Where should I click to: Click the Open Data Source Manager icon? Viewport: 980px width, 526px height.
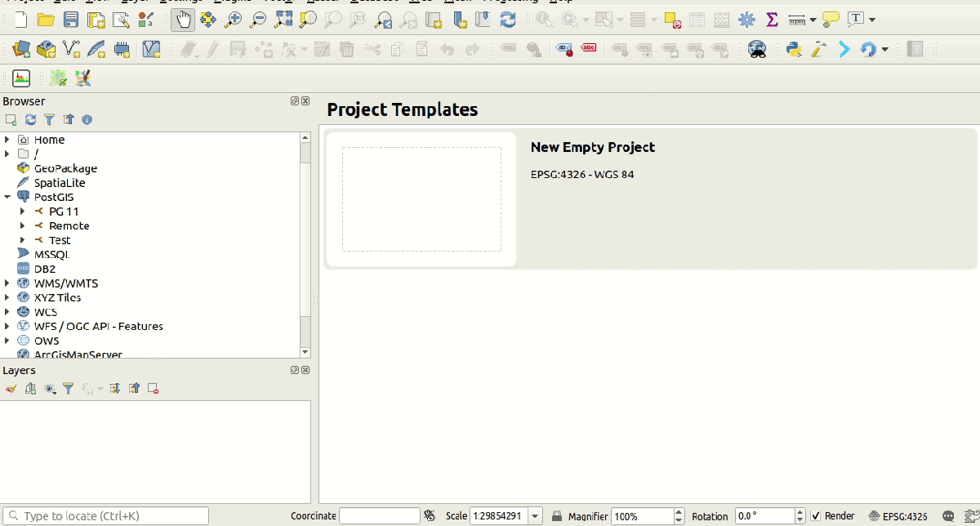(21, 50)
